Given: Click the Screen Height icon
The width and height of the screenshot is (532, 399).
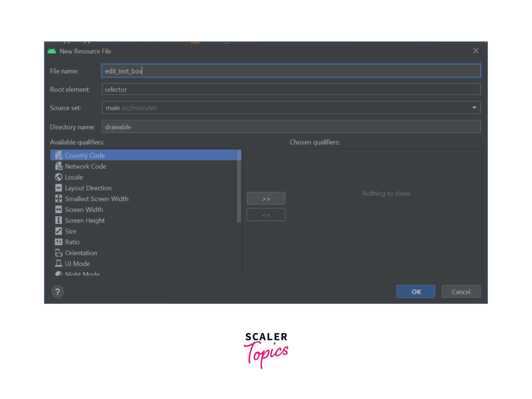Looking at the screenshot, I should click(x=59, y=220).
